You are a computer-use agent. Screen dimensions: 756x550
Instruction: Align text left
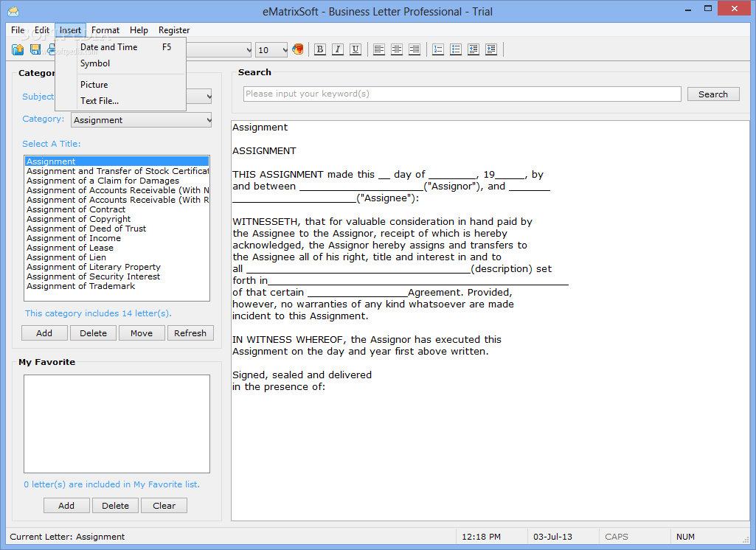click(x=379, y=49)
